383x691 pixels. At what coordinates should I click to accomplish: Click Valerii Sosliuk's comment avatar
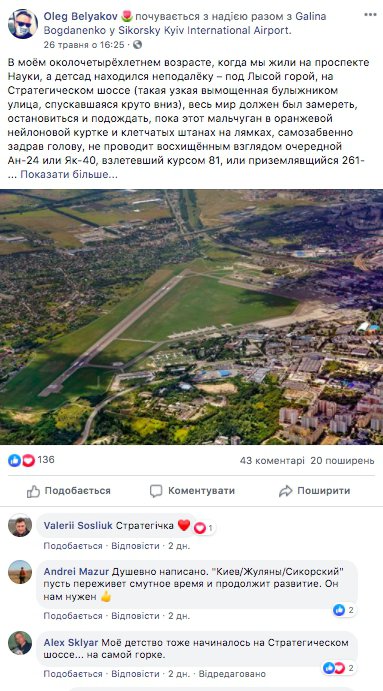click(x=20, y=525)
